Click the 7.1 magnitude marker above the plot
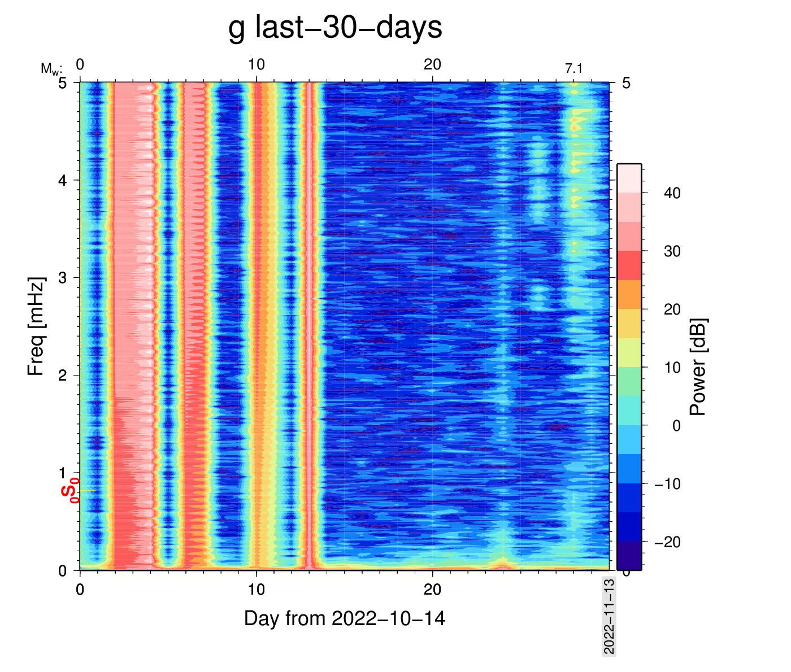 573,69
